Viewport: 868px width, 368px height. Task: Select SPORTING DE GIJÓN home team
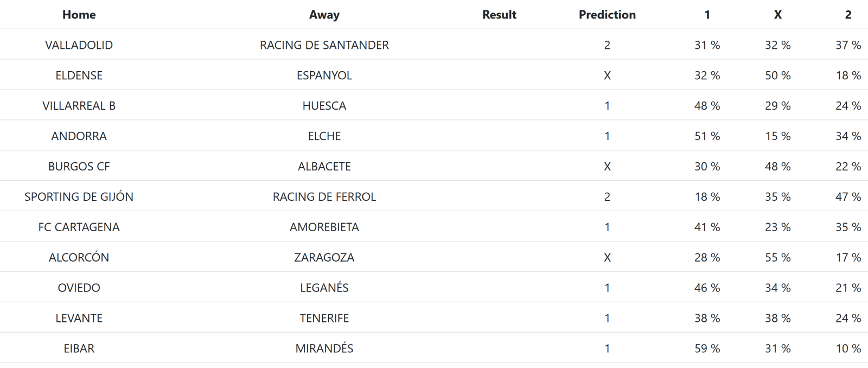point(79,197)
